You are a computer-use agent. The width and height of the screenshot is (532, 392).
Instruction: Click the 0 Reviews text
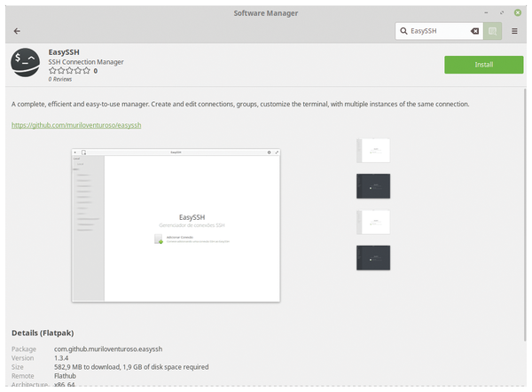60,79
